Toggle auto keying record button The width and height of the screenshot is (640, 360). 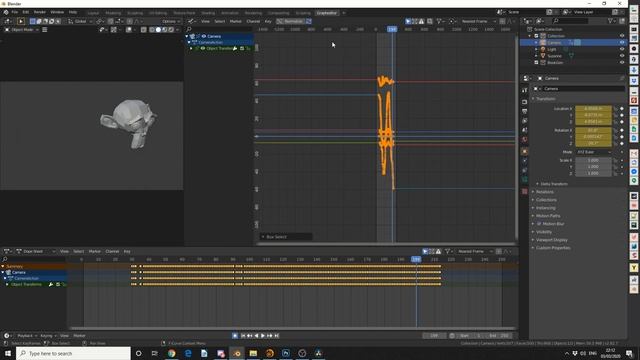(x=235, y=336)
